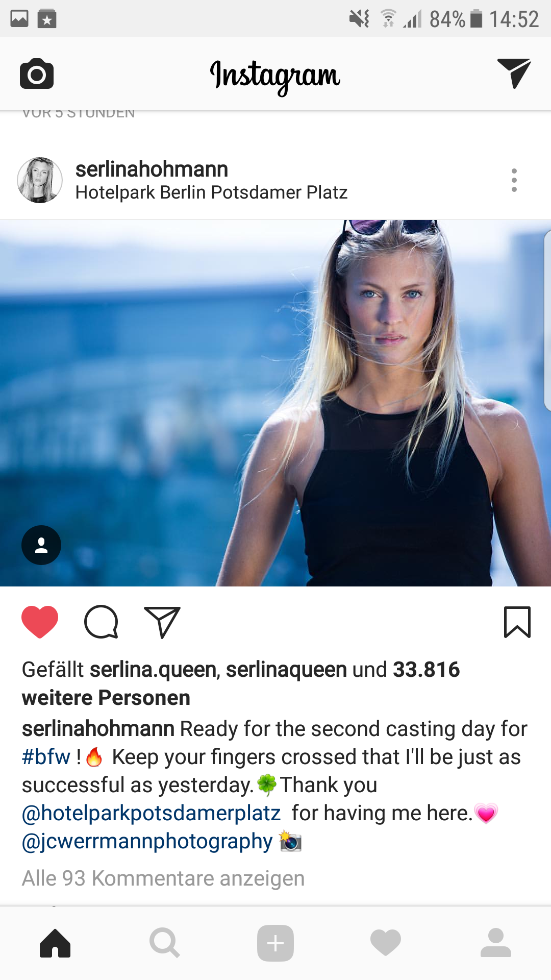Toggle bookmark to save this post

coord(517,622)
